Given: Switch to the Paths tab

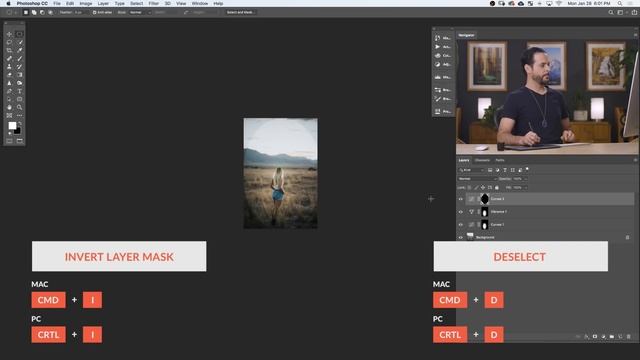Looking at the screenshot, I should pyautogui.click(x=500, y=160).
